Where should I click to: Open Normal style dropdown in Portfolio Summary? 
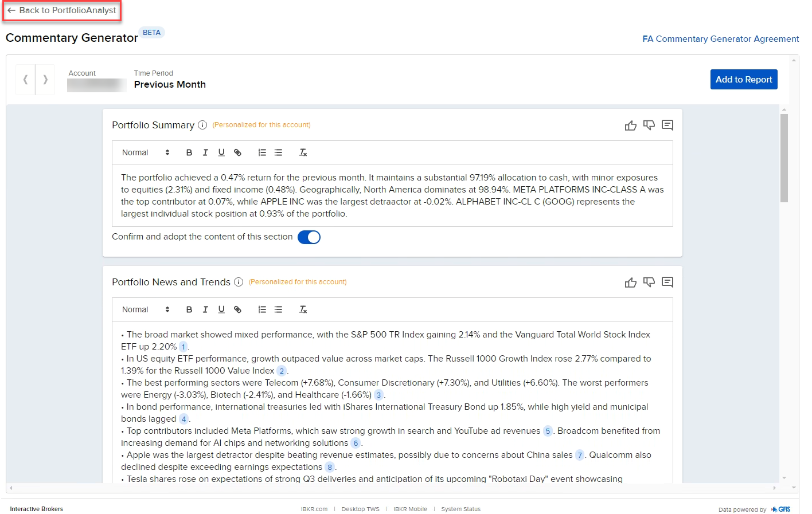click(146, 152)
